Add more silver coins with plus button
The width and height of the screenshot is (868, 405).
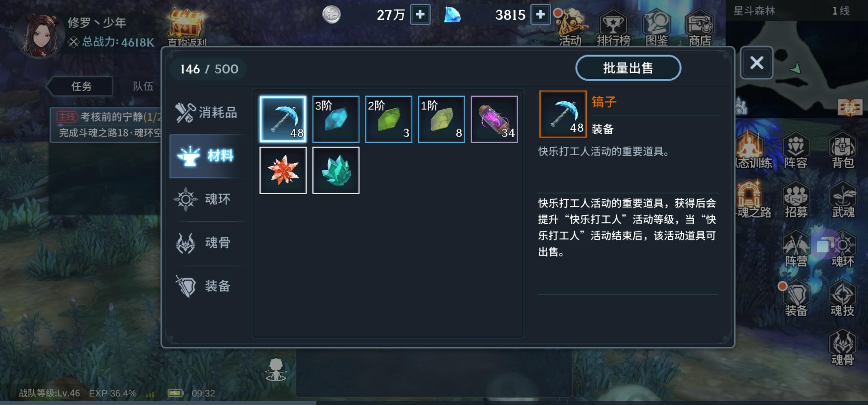click(420, 15)
